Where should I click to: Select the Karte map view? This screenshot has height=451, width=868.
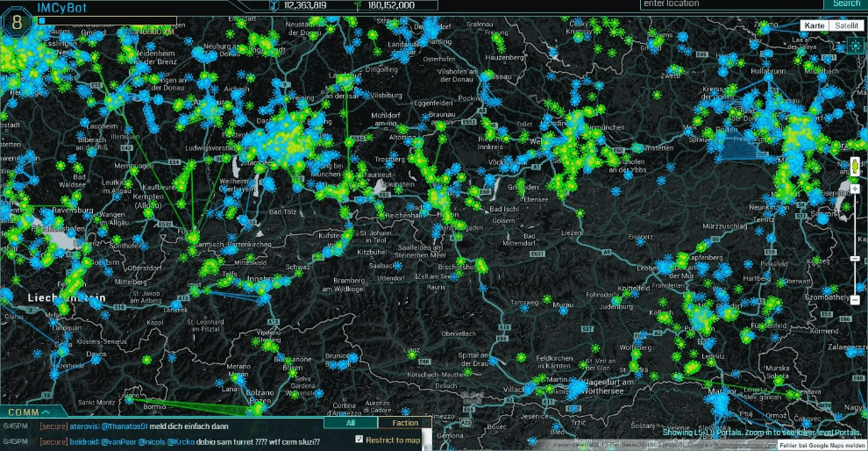(x=815, y=25)
